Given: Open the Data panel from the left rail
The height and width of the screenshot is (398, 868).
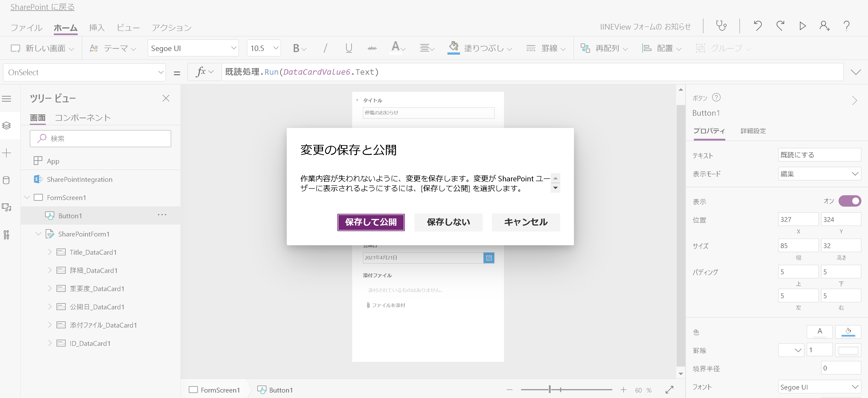Looking at the screenshot, I should pyautogui.click(x=7, y=180).
